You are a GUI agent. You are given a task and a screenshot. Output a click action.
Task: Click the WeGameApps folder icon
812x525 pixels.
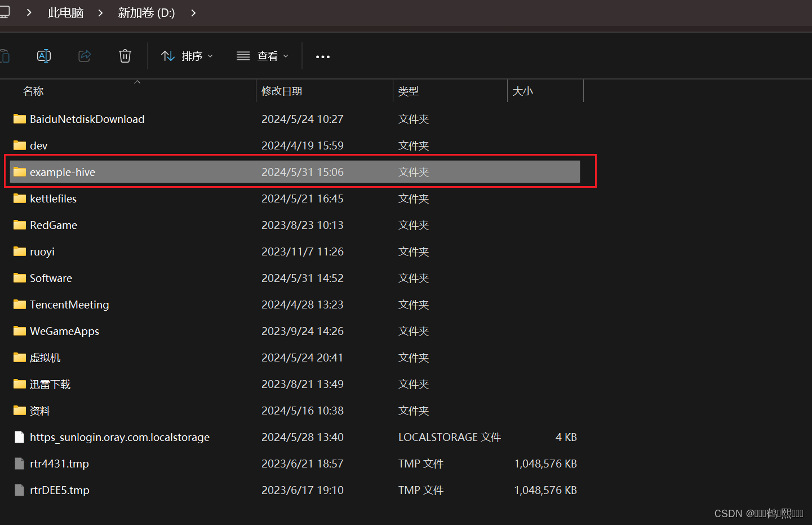click(20, 330)
